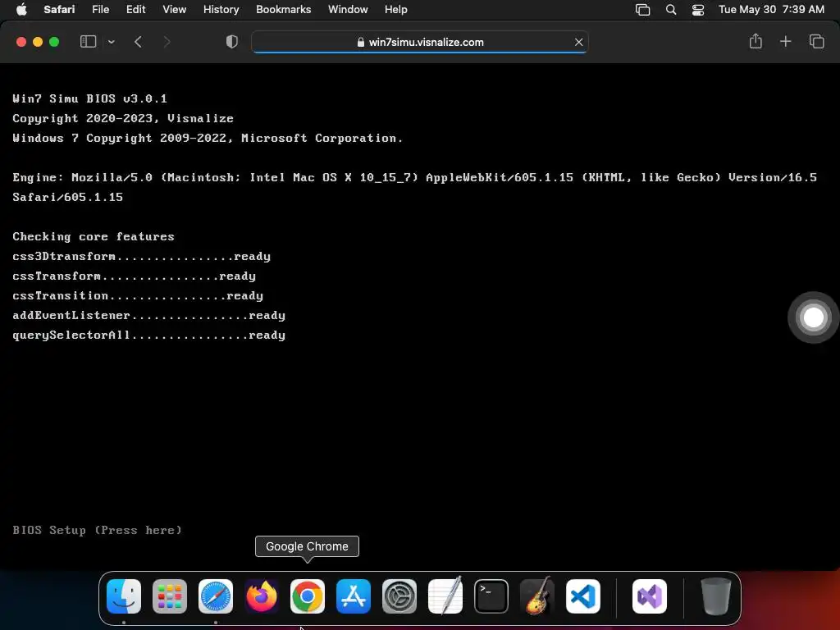Open the File menu
This screenshot has width=840, height=630.
click(101, 9)
